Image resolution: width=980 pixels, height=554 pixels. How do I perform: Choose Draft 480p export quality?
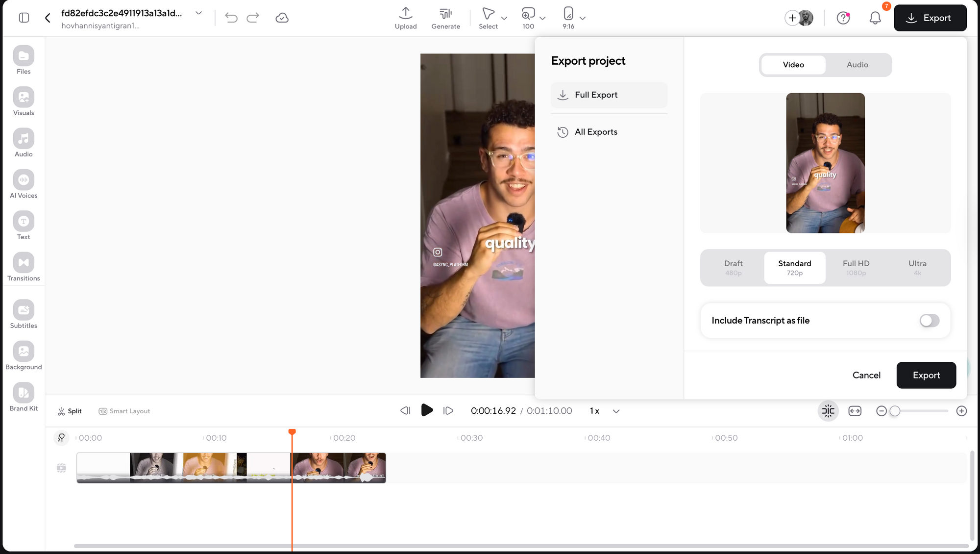[733, 268]
